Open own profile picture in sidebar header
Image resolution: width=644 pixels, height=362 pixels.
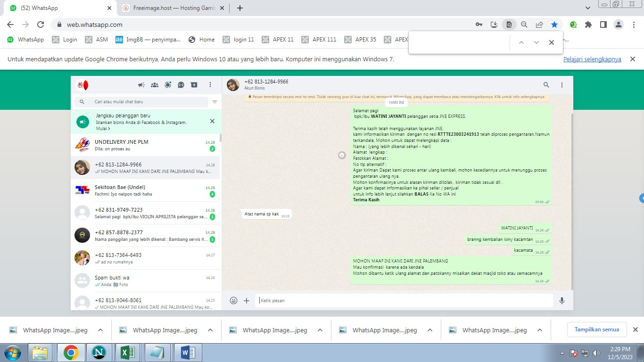[x=83, y=85]
